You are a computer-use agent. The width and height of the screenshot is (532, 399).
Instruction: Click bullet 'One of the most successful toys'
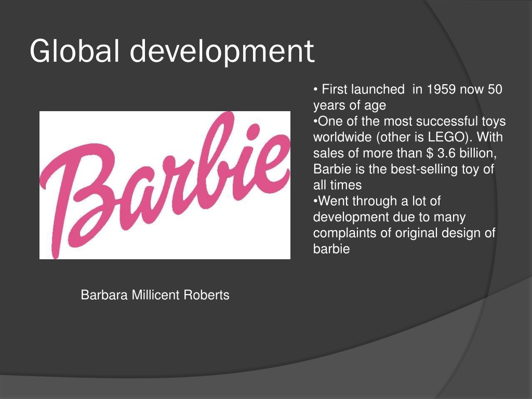[409, 121]
